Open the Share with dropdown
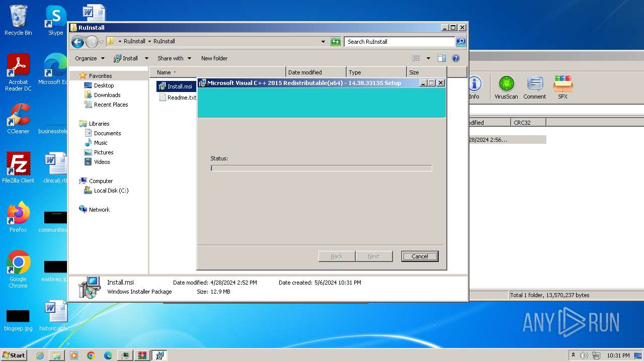Screen dimensions: 644x362 174,58
